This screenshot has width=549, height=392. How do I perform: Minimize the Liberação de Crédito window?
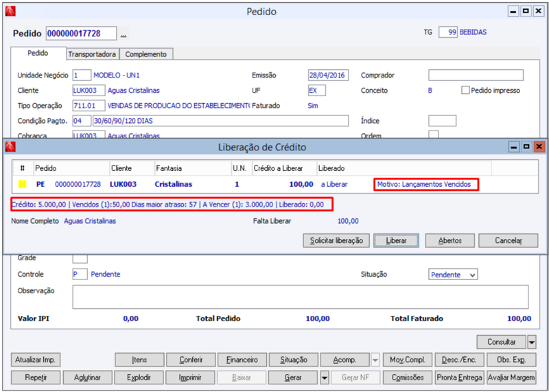[x=513, y=147]
